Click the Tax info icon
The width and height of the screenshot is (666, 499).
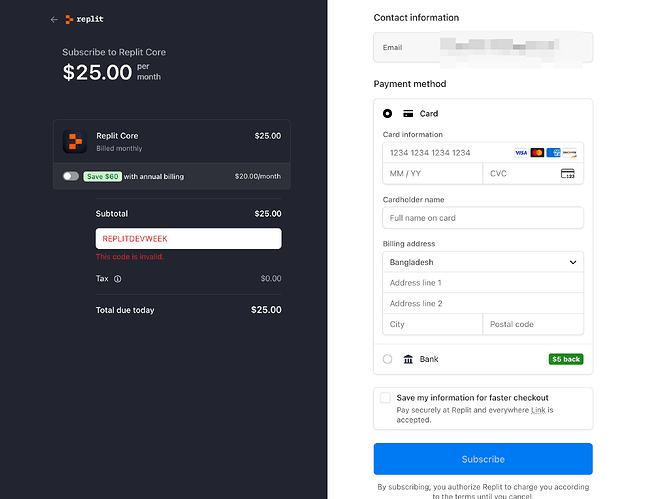[x=117, y=279]
